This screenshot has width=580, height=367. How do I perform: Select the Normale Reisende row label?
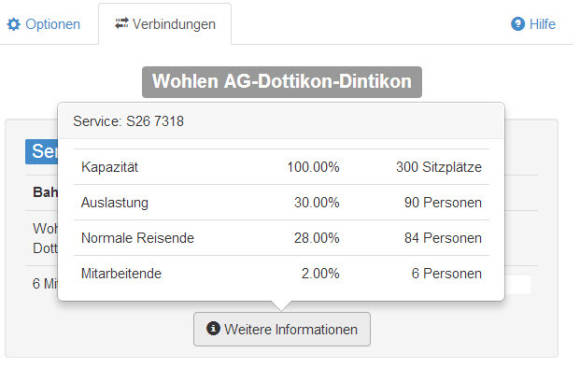click(x=138, y=238)
